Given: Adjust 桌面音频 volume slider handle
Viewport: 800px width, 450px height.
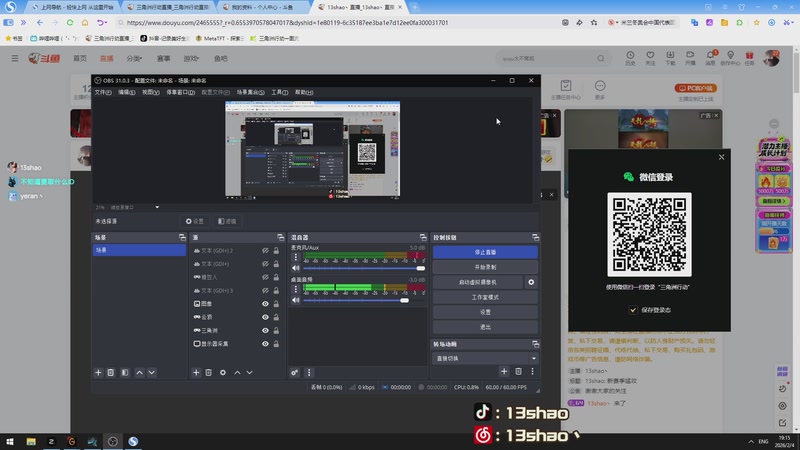Looking at the screenshot, I should coord(405,301).
